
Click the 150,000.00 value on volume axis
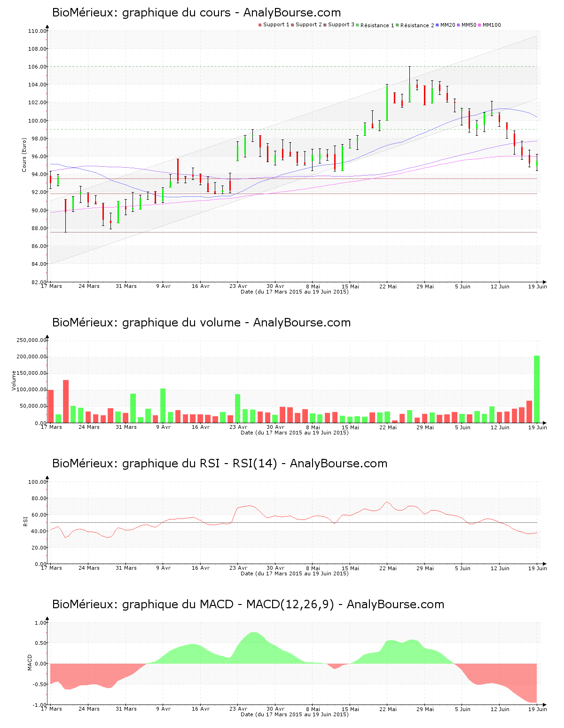click(x=31, y=373)
